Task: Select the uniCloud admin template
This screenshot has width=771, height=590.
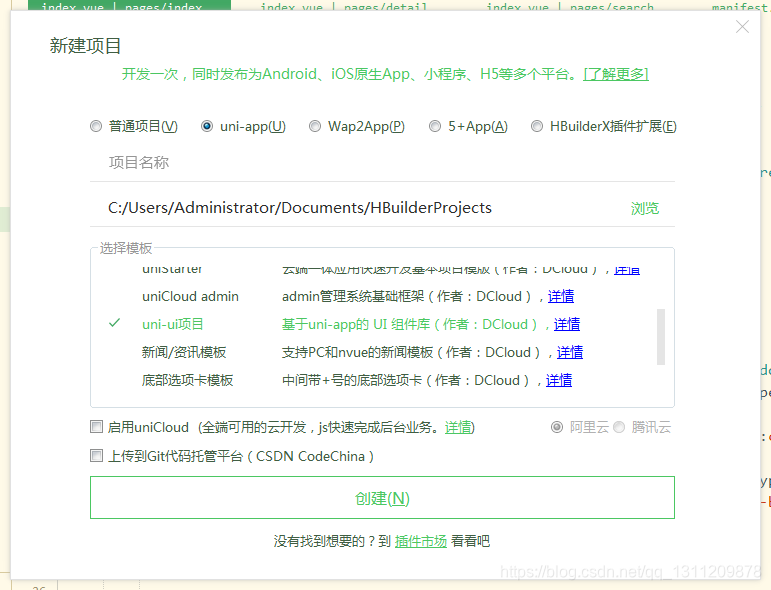Action: click(x=190, y=296)
